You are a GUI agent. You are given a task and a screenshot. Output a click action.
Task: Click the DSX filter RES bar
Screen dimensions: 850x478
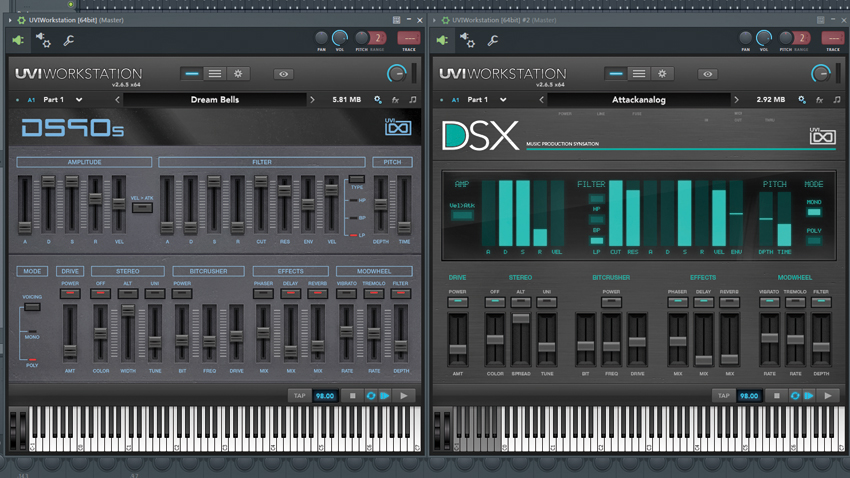633,214
